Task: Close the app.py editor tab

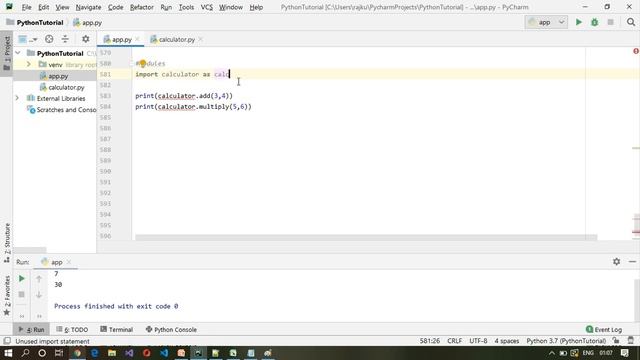Action: (x=138, y=40)
